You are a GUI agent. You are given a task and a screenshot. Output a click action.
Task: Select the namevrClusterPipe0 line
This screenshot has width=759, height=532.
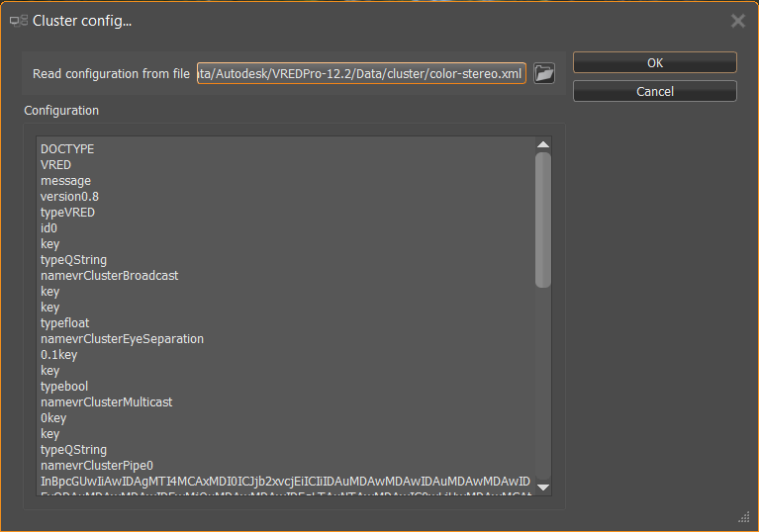97,466
